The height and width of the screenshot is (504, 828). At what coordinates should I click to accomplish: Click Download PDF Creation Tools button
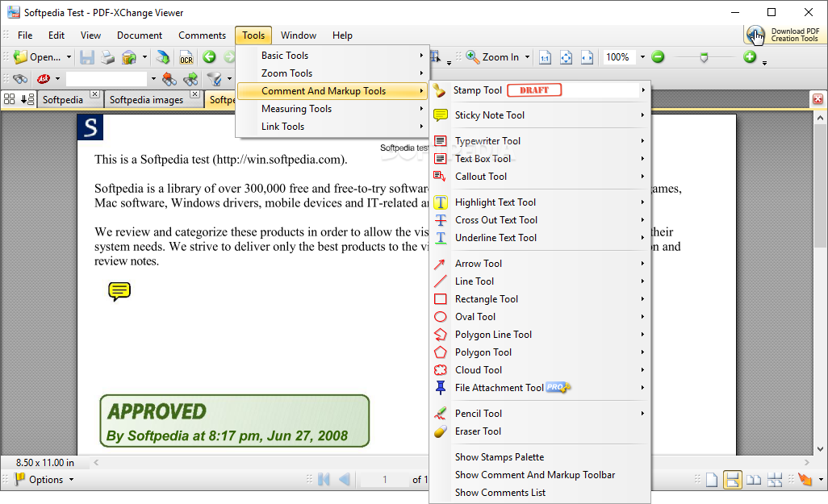[784, 35]
